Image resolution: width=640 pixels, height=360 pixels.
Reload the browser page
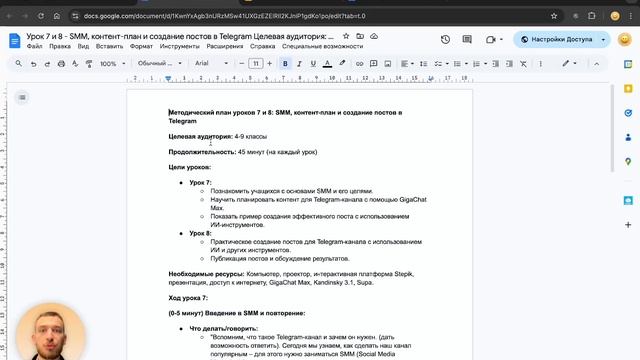(x=41, y=16)
